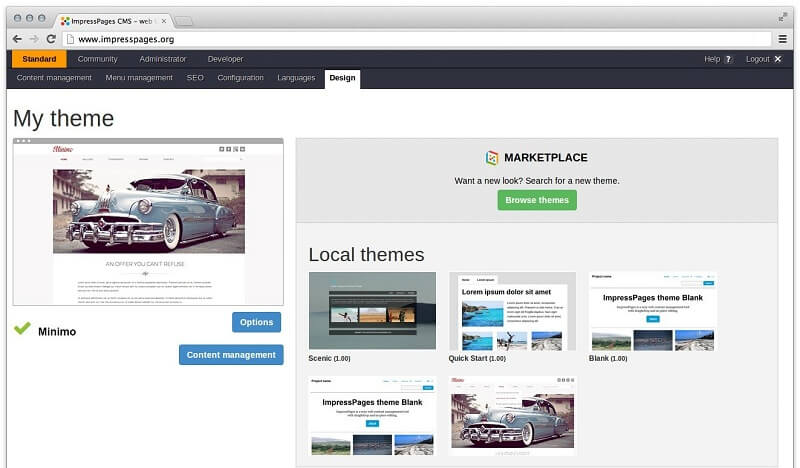
Task: Select the Blank theme thumbnail in the first row
Action: [x=653, y=311]
